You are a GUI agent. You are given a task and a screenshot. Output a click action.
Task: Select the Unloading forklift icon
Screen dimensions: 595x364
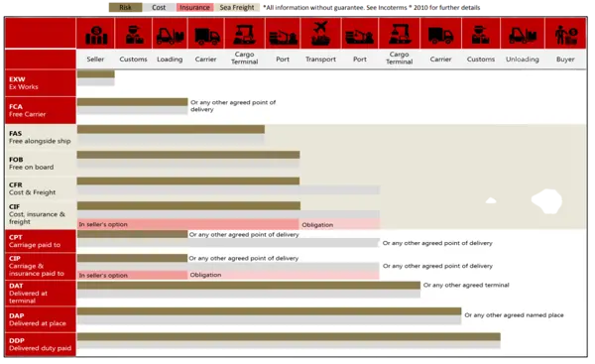[x=523, y=36]
